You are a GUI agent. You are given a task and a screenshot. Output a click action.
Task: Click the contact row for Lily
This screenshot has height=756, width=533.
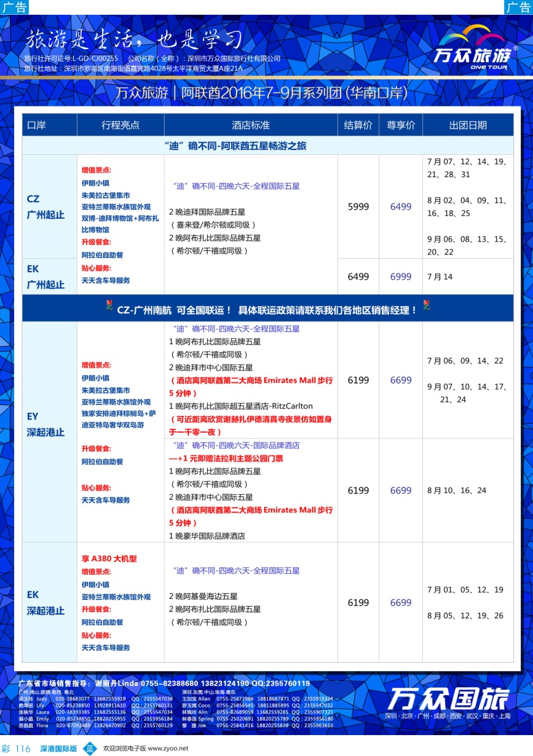[95, 706]
